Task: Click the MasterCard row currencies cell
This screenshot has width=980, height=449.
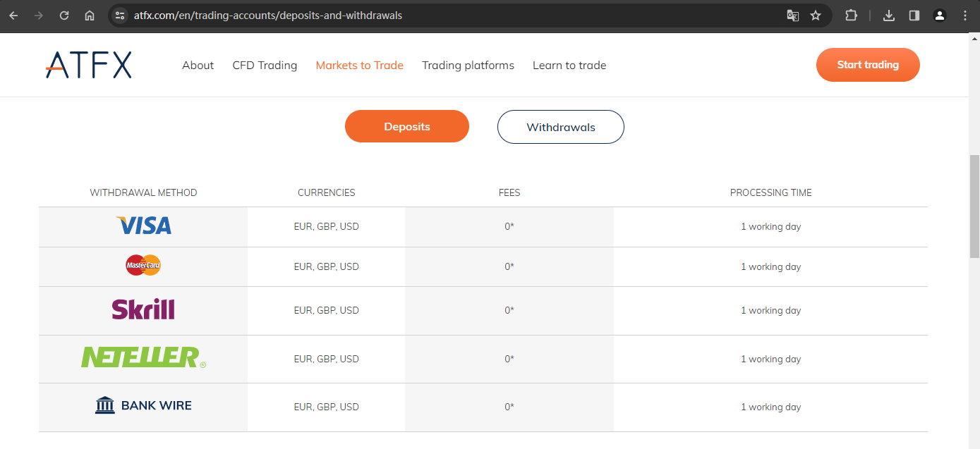Action: pos(326,266)
